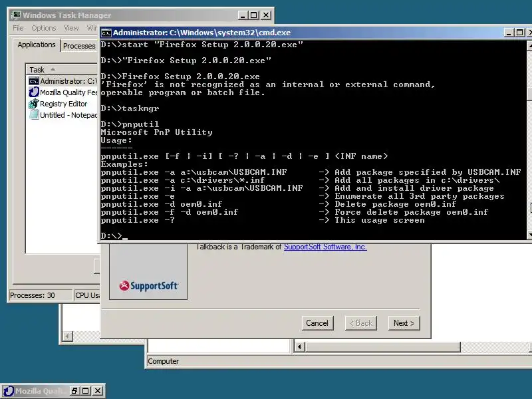The height and width of the screenshot is (399, 532).
Task: Open the Options menu in Task Manager
Action: click(x=43, y=28)
